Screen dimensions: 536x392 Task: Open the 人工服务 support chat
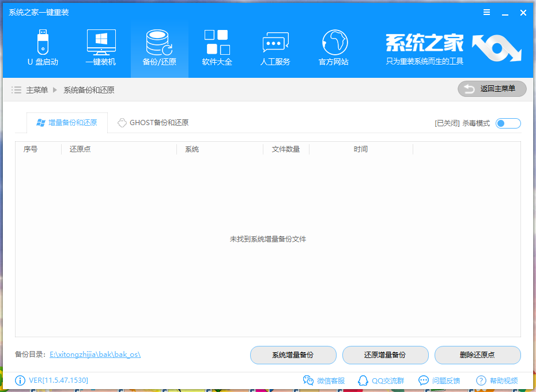click(x=275, y=47)
